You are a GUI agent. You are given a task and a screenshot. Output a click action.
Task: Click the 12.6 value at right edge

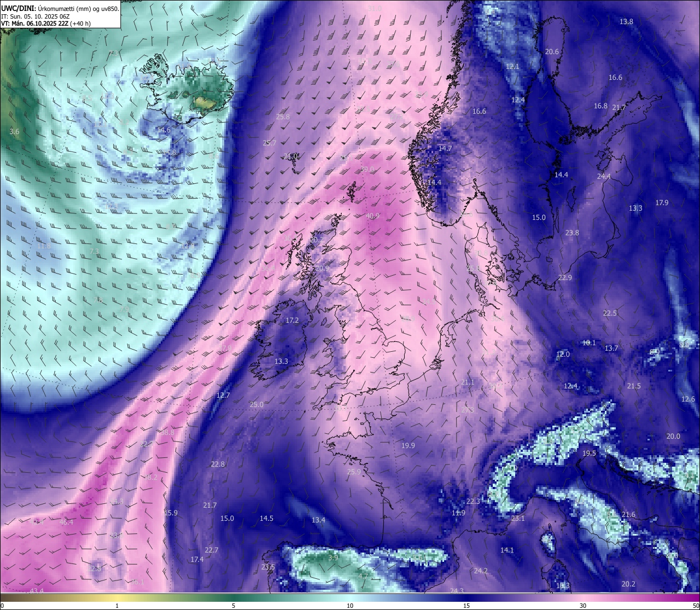click(x=688, y=399)
